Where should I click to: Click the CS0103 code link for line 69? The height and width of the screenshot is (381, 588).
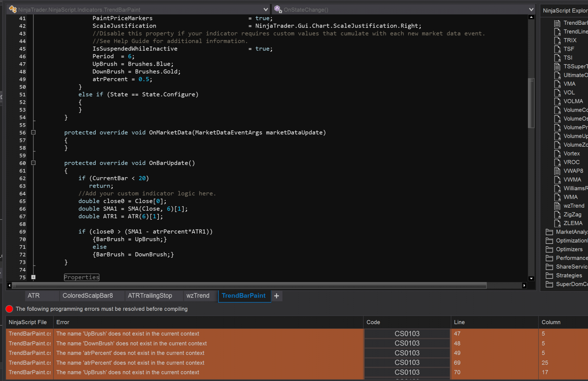pos(407,363)
